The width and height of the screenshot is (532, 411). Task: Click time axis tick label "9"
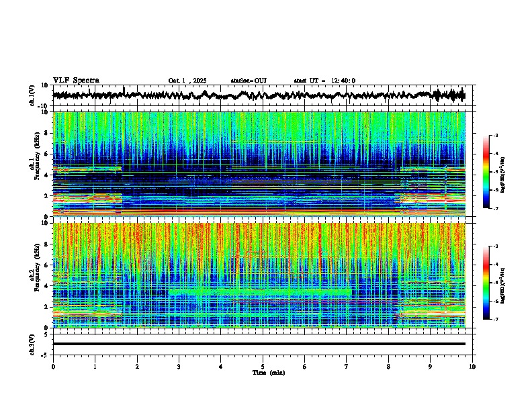coord(430,367)
